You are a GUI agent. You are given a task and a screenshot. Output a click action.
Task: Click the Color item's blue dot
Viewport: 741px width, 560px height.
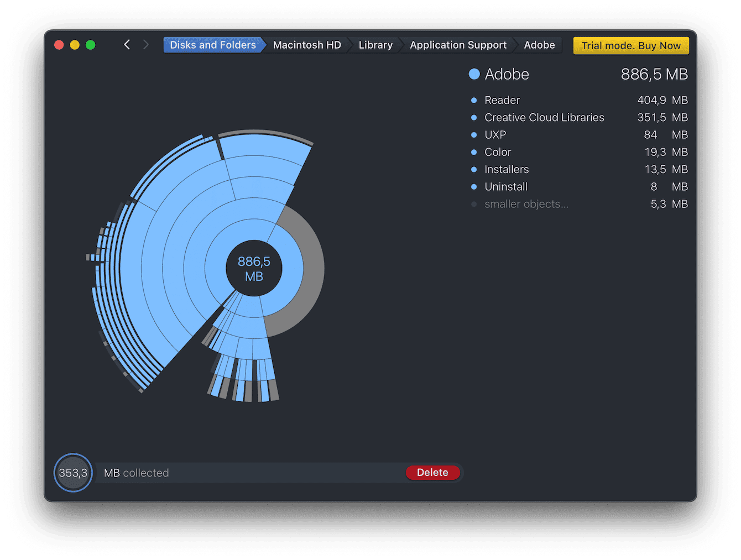pos(474,152)
